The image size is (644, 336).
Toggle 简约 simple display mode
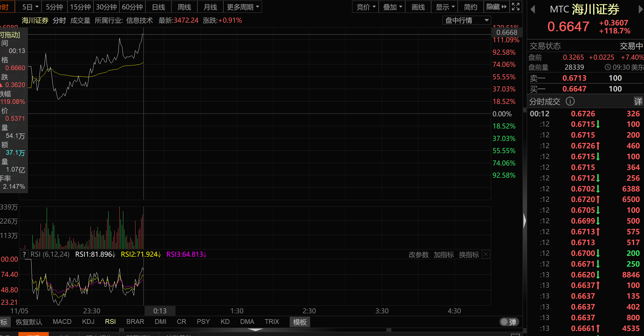click(470, 7)
